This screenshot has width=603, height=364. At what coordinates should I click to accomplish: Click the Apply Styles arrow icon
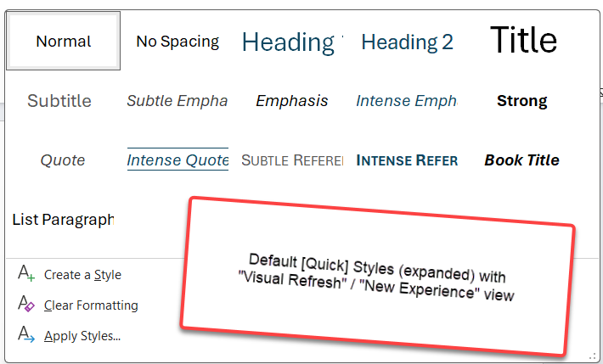point(26,334)
